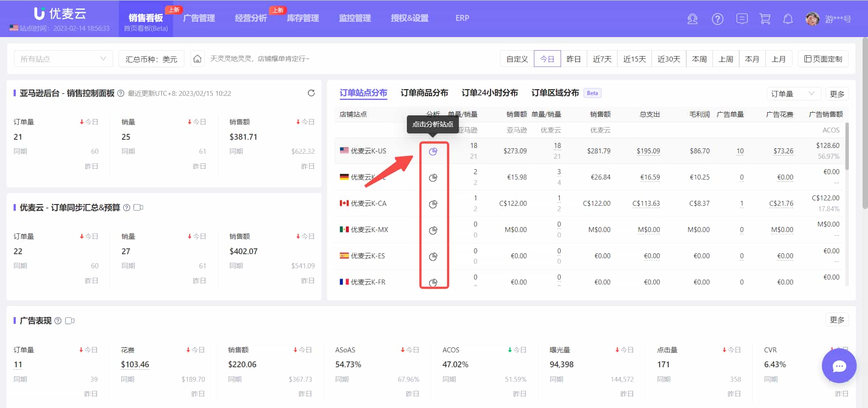Click the 优麦云 logo

click(60, 14)
